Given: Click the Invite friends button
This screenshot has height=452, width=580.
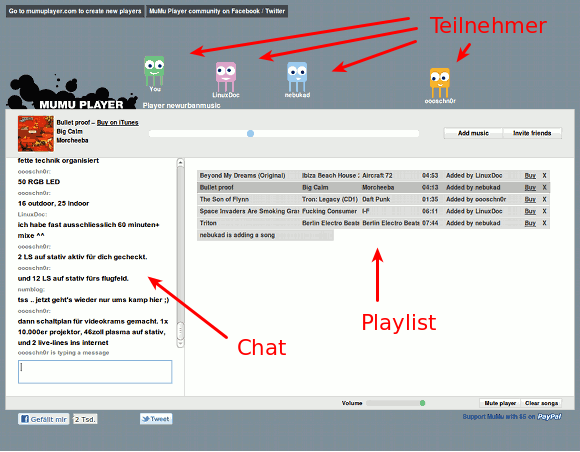Looking at the screenshot, I should [x=532, y=133].
